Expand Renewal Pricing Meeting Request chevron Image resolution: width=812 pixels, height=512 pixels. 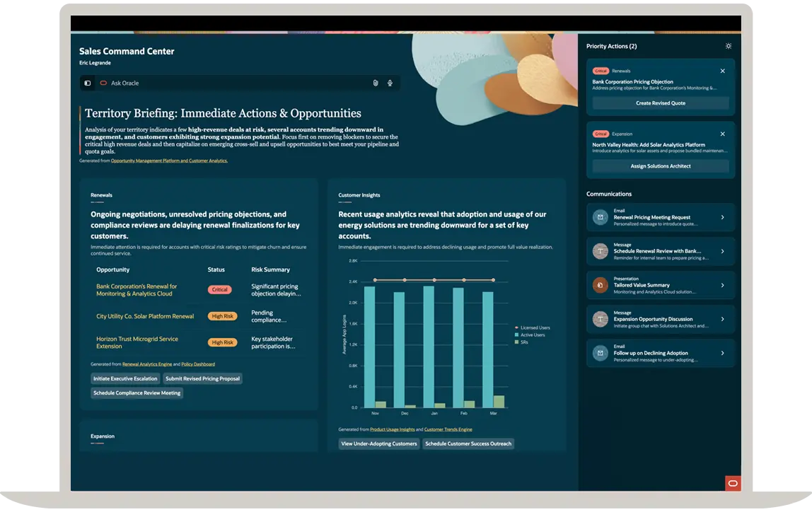(722, 217)
